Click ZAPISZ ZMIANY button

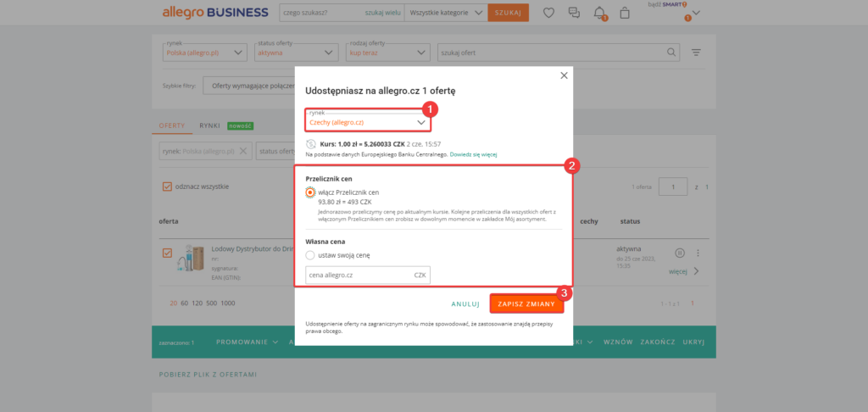click(x=526, y=303)
